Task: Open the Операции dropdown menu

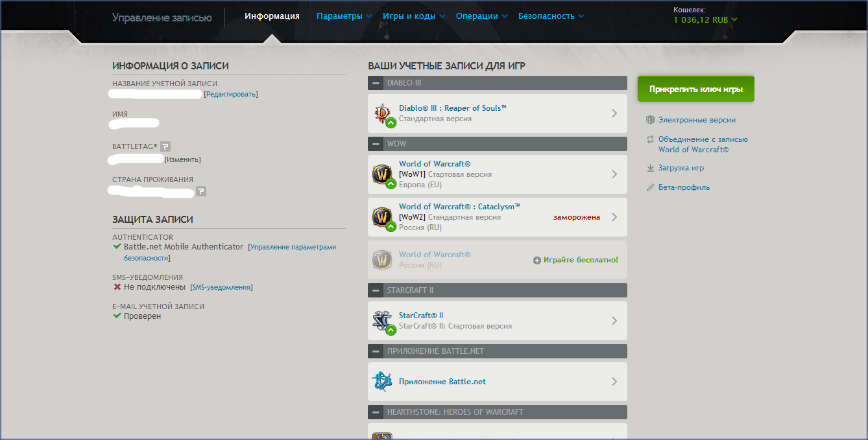Action: (482, 16)
